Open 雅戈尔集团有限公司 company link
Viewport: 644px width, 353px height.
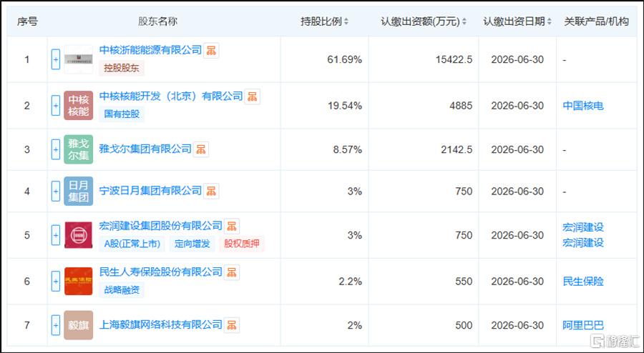145,149
